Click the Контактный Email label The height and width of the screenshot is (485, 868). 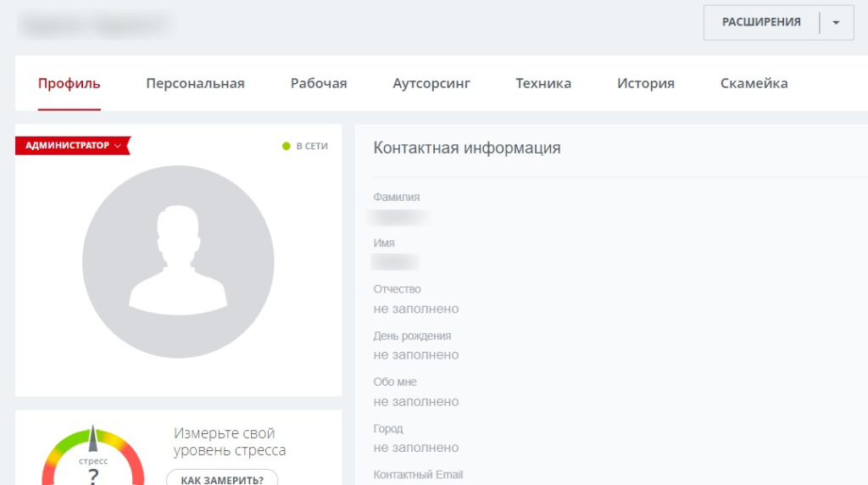(418, 475)
